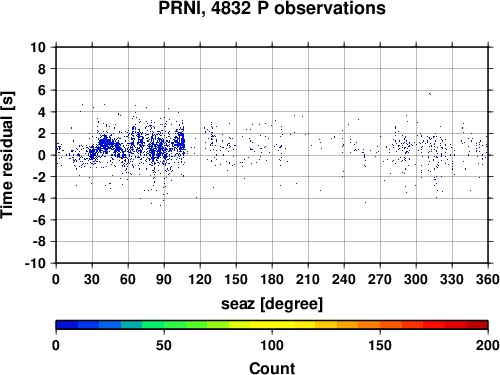The width and height of the screenshot is (500, 375).
Task: Click the x-axis tick label 270
Action: coord(380,279)
